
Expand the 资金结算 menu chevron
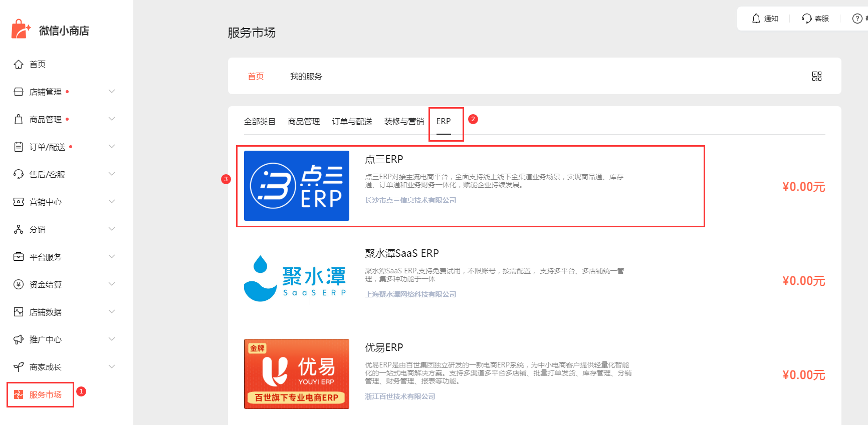click(112, 284)
